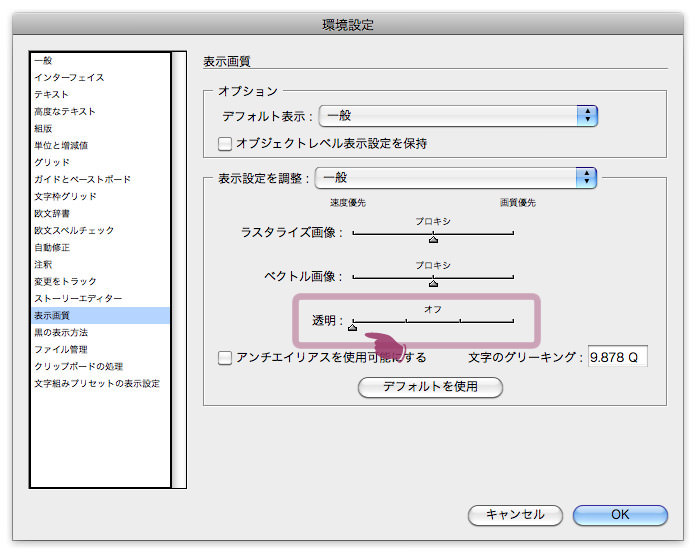This screenshot has width=696, height=553.
Task: Click the 透明 slider thumb
Action: 352,327
